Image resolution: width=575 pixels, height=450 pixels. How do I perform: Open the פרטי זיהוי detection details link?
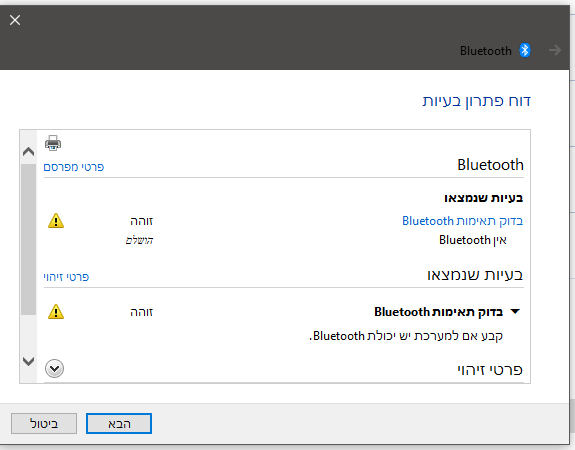pos(66,277)
